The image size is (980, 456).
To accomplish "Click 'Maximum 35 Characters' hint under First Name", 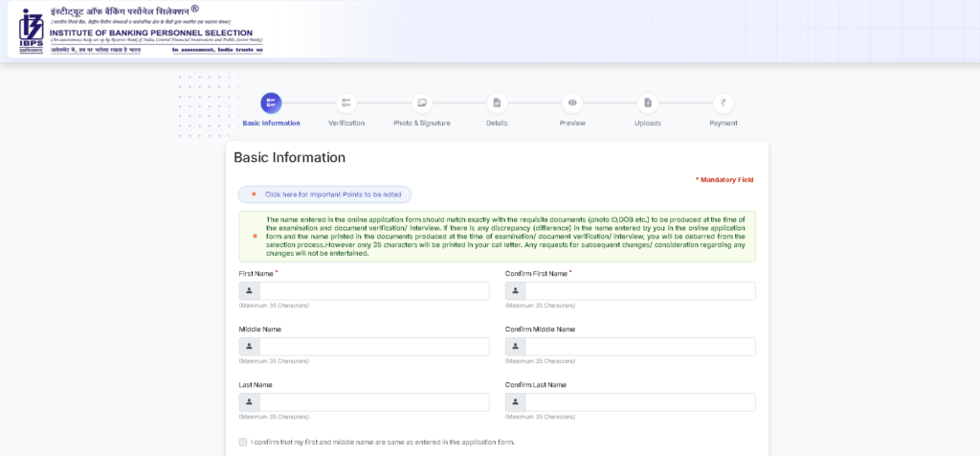I will (274, 306).
